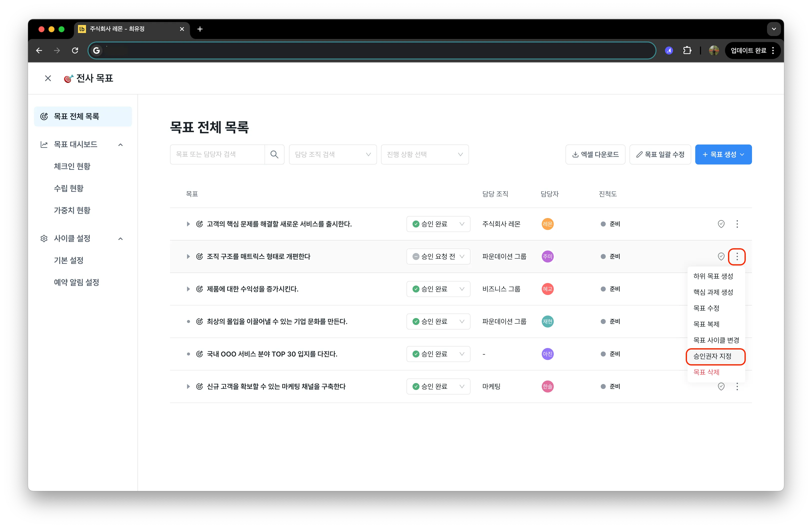This screenshot has width=812, height=528.
Task: Open the more options menu for 고객의 핵심 문제 row
Action: point(737,224)
